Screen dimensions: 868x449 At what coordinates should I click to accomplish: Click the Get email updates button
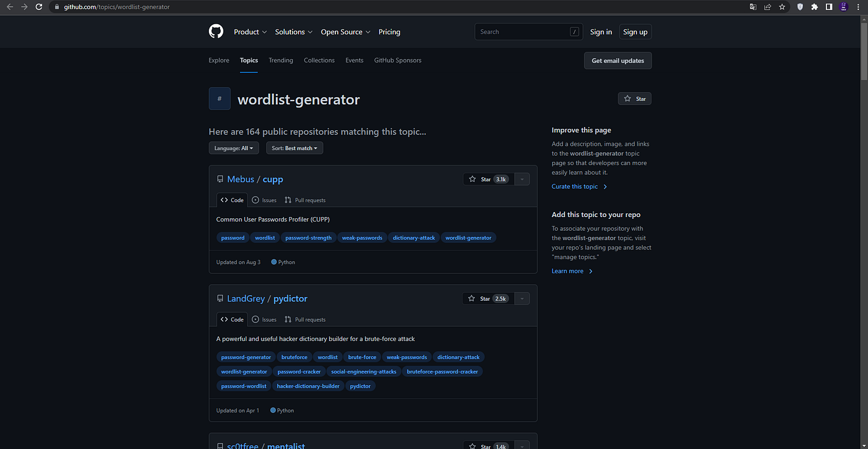(x=618, y=61)
